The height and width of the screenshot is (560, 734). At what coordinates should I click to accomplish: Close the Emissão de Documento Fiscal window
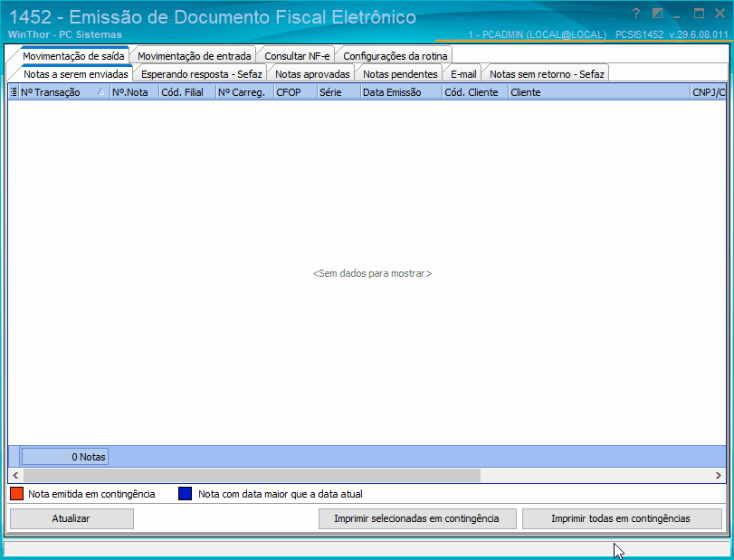pyautogui.click(x=720, y=13)
